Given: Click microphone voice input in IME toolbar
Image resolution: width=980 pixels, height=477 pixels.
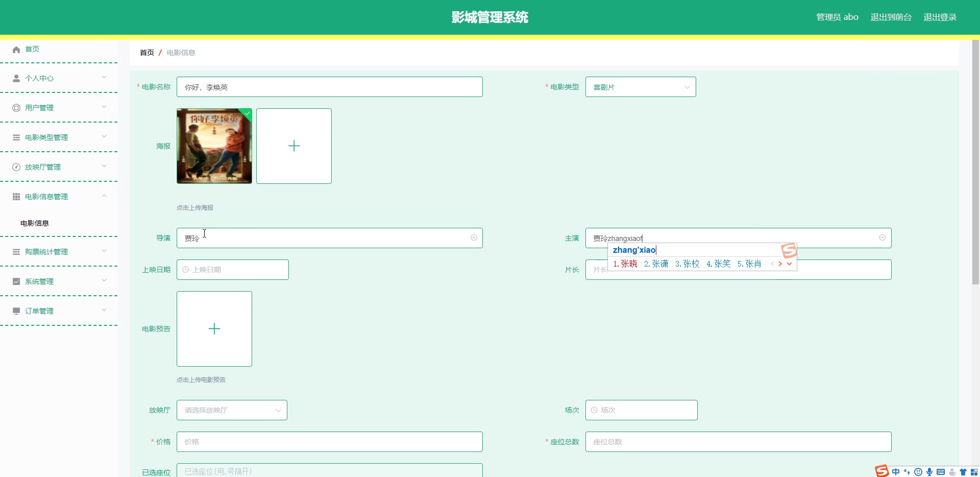Looking at the screenshot, I should click(x=929, y=472).
